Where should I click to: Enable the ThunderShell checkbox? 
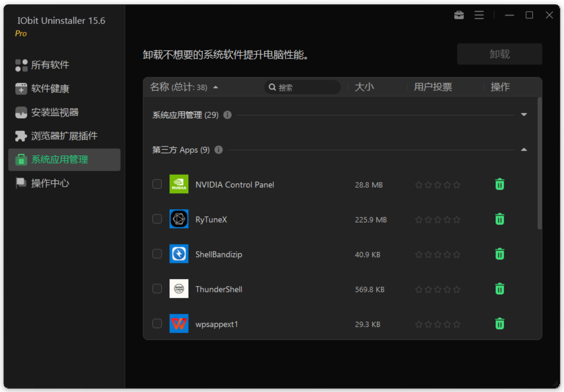157,289
